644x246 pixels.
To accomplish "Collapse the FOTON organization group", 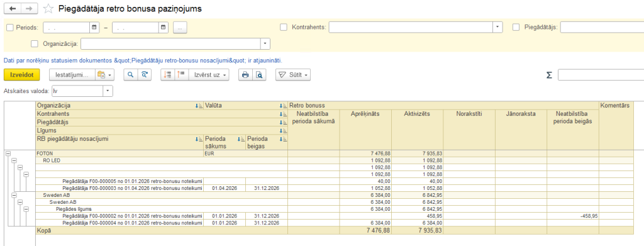I will 8,153.
